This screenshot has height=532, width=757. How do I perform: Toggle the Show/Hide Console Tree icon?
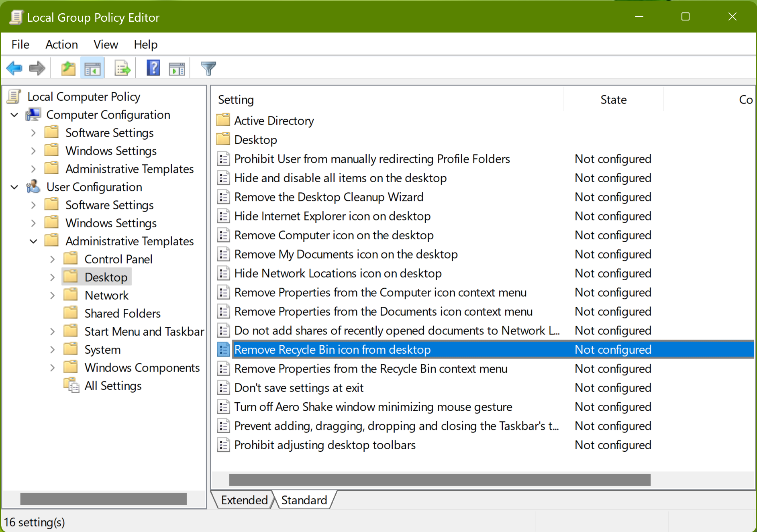coord(92,68)
